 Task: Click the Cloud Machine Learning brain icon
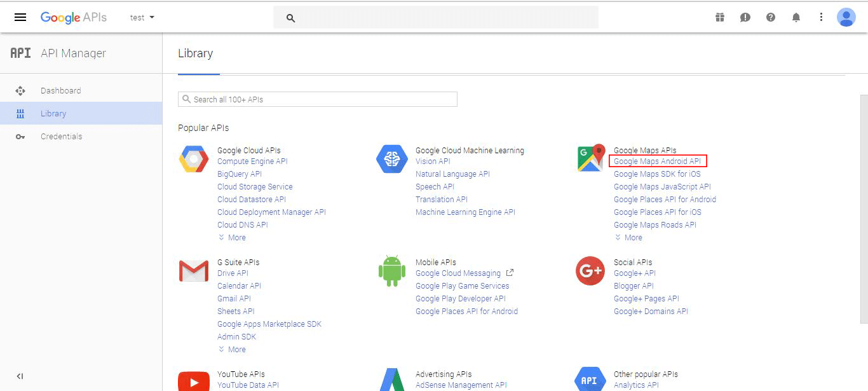391,159
